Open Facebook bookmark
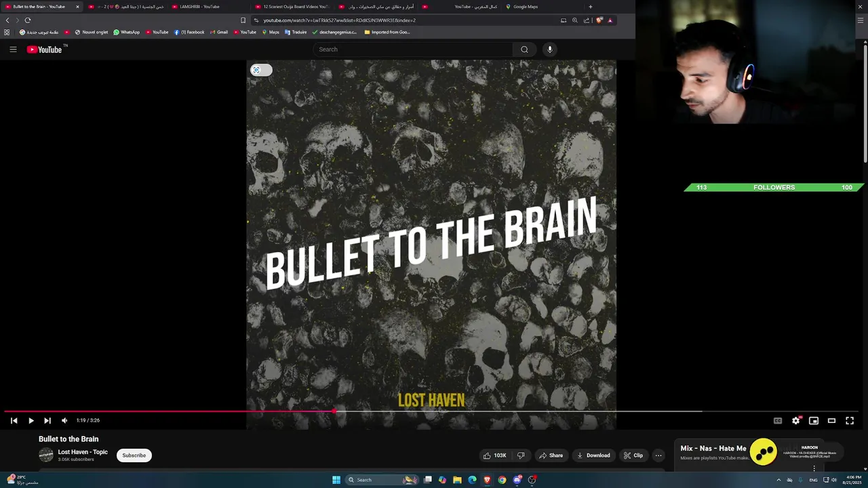Image resolution: width=868 pixels, height=488 pixels. pos(189,32)
